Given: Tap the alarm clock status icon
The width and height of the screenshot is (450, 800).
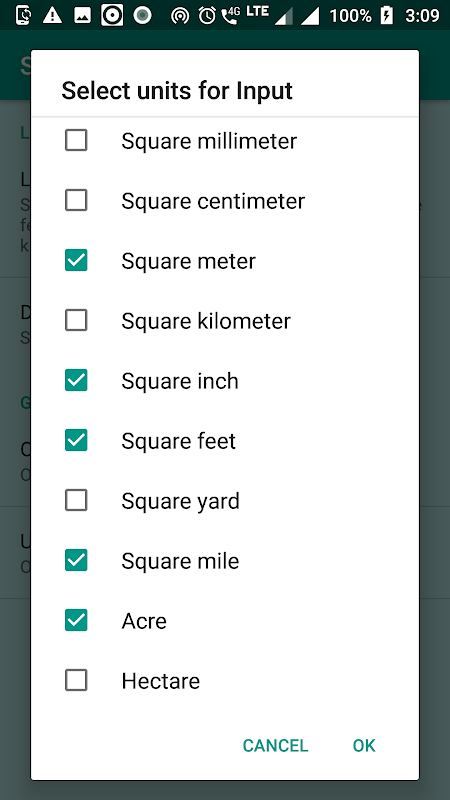Looking at the screenshot, I should click(x=207, y=16).
